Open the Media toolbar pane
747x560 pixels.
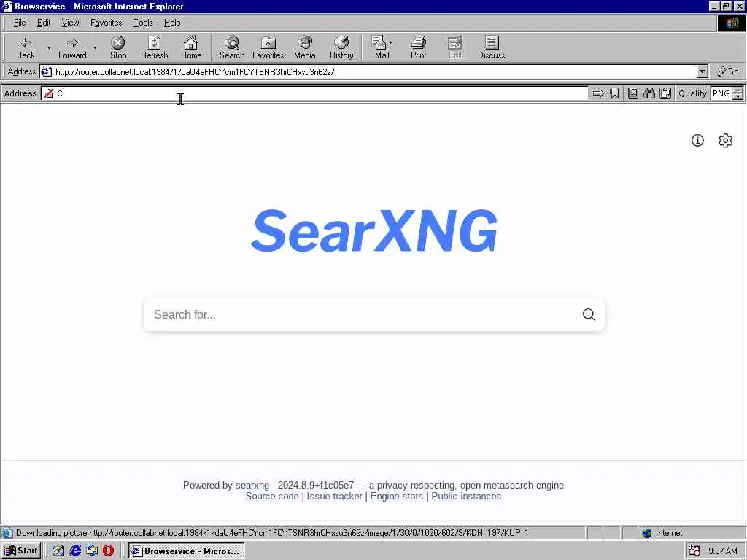point(305,47)
